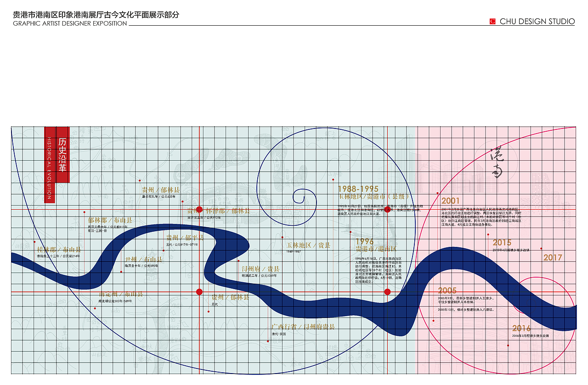
Task: Click the 贵州／郁平县 heading
Action: [x=185, y=238]
